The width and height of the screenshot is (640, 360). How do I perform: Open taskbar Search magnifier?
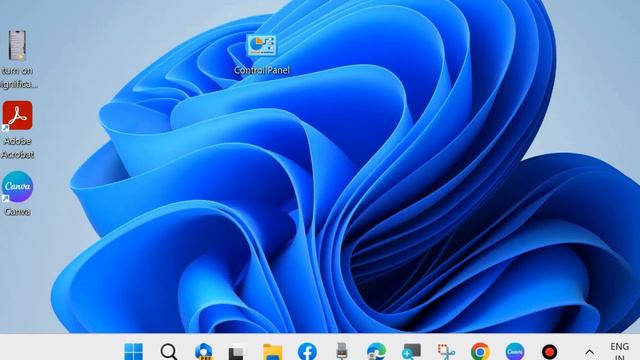point(169,351)
